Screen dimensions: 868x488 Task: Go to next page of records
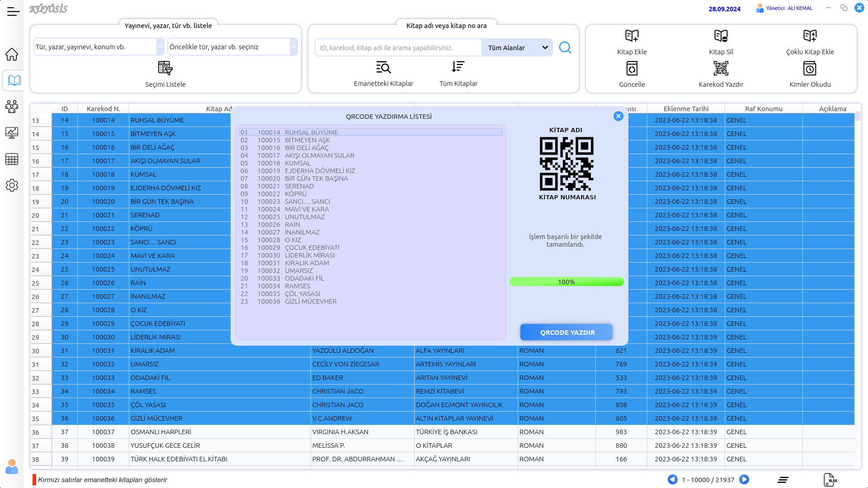[744, 479]
